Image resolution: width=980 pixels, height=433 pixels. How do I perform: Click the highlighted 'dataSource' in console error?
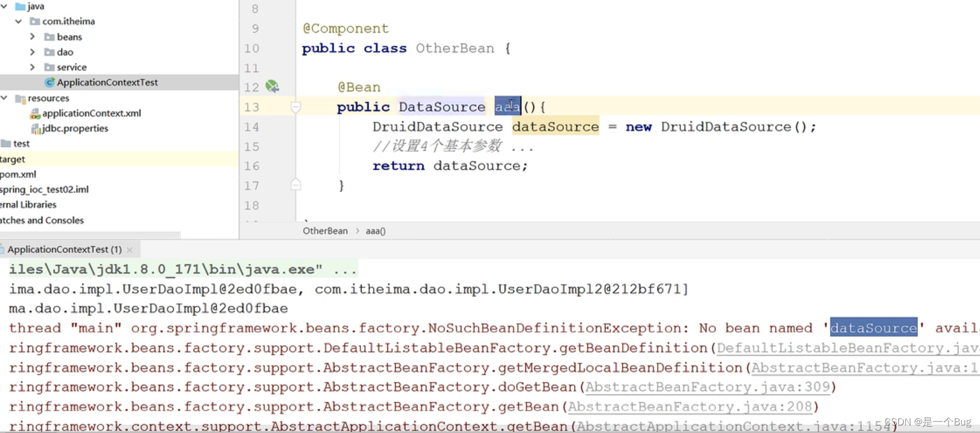[873, 328]
